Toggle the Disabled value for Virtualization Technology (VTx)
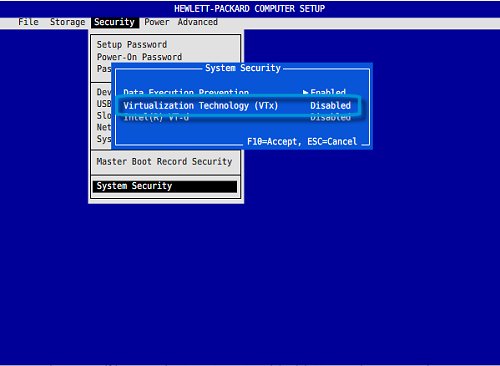 (330, 106)
